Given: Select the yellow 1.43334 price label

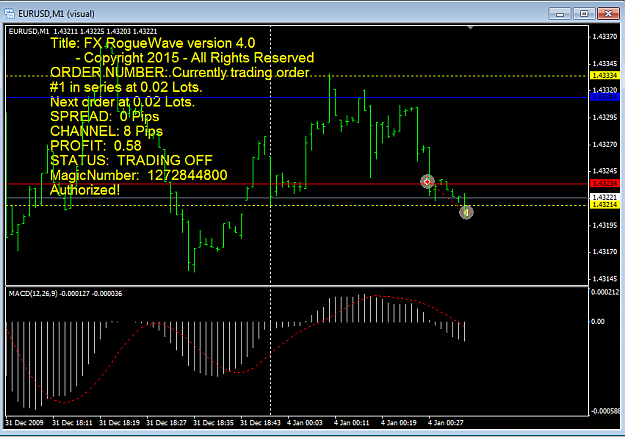Looking at the screenshot, I should tap(604, 75).
